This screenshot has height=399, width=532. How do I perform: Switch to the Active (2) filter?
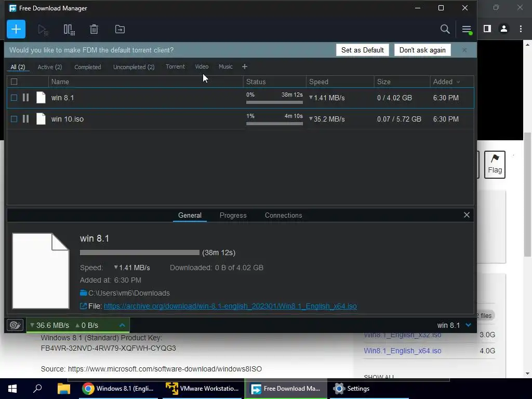point(50,67)
